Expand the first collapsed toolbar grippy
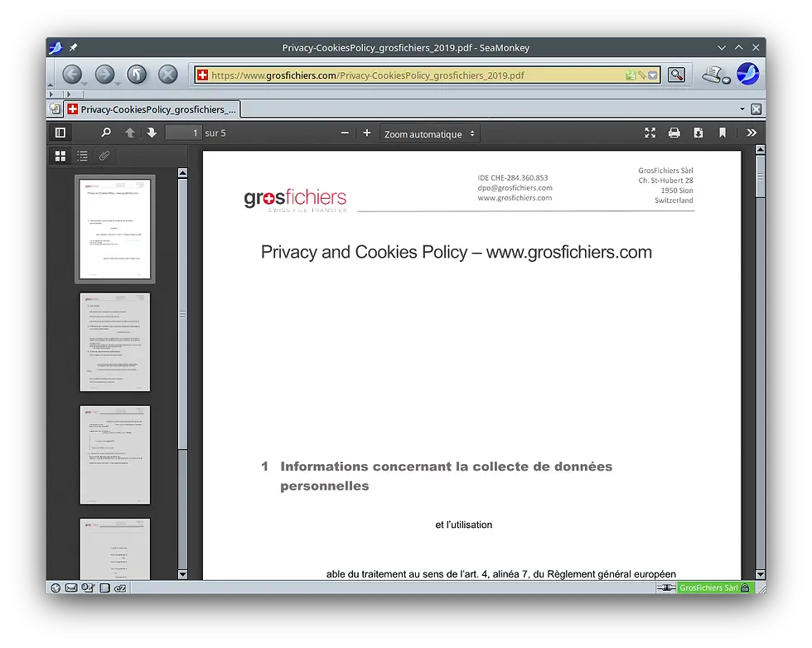This screenshot has height=648, width=812. click(x=51, y=94)
